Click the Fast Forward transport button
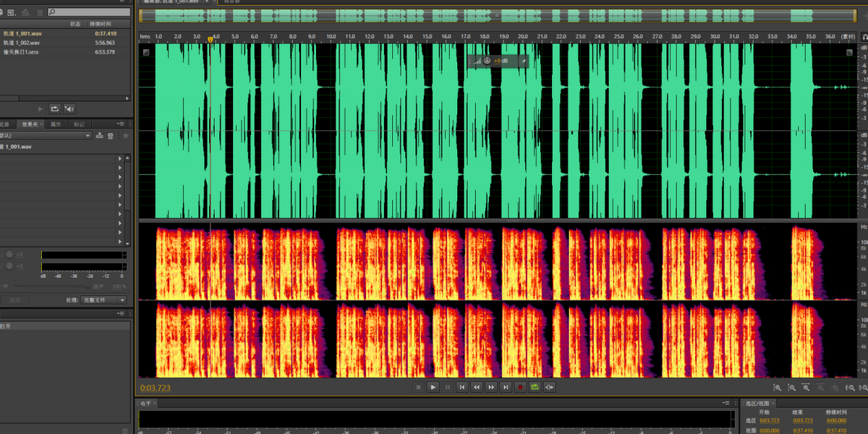This screenshot has width=868, height=434. 491,387
